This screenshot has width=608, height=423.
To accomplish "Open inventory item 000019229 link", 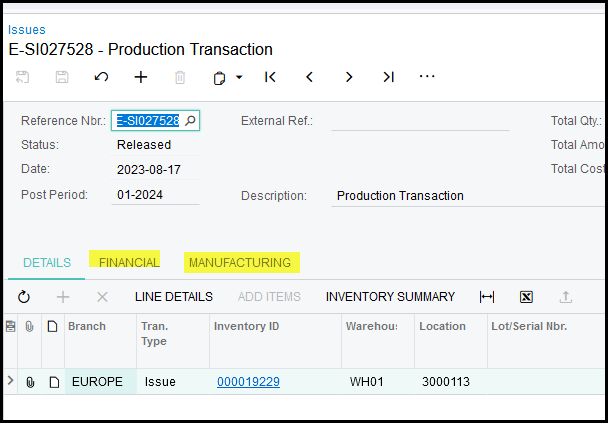I will pyautogui.click(x=248, y=382).
